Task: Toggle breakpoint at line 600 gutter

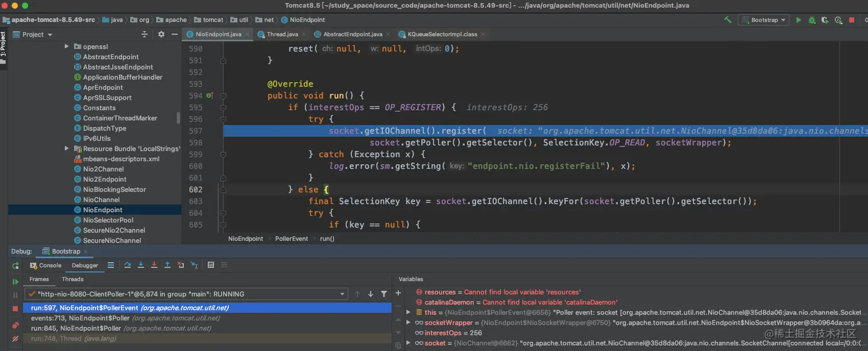Action: 210,166
